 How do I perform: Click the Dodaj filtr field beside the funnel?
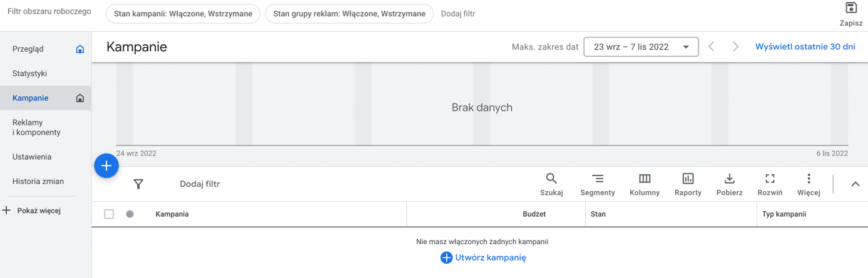pos(200,184)
